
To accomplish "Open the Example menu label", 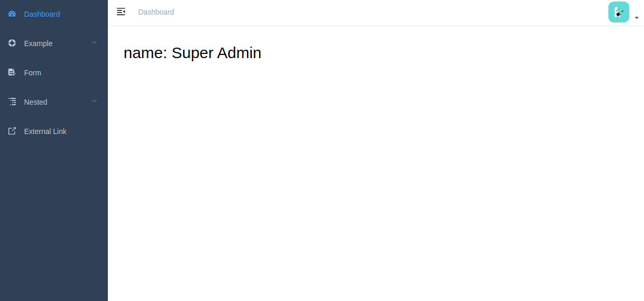I will click(38, 43).
